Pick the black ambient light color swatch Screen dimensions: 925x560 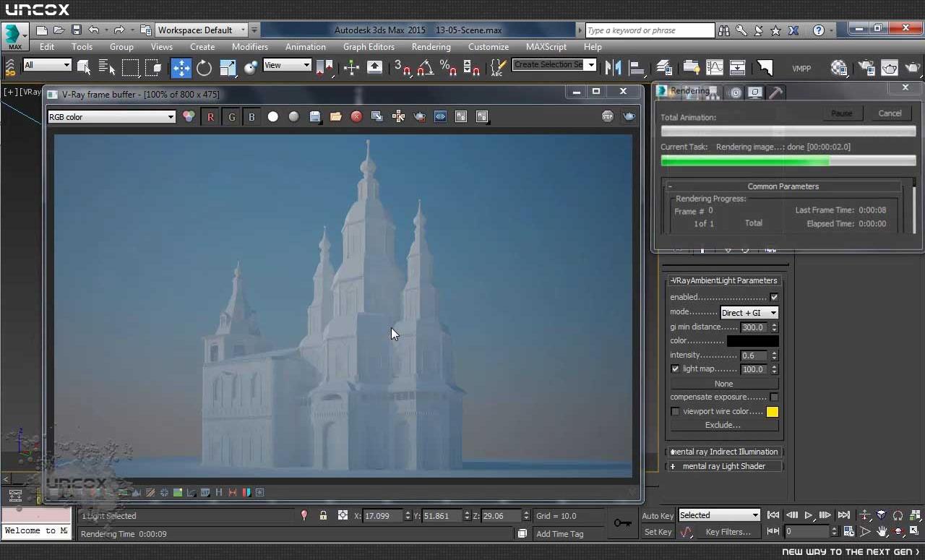753,341
